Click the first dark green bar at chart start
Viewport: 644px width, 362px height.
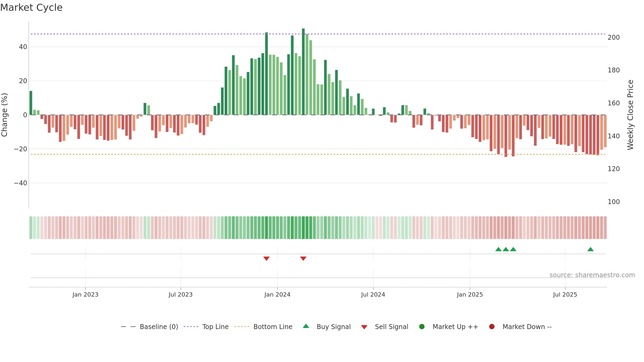pos(31,103)
